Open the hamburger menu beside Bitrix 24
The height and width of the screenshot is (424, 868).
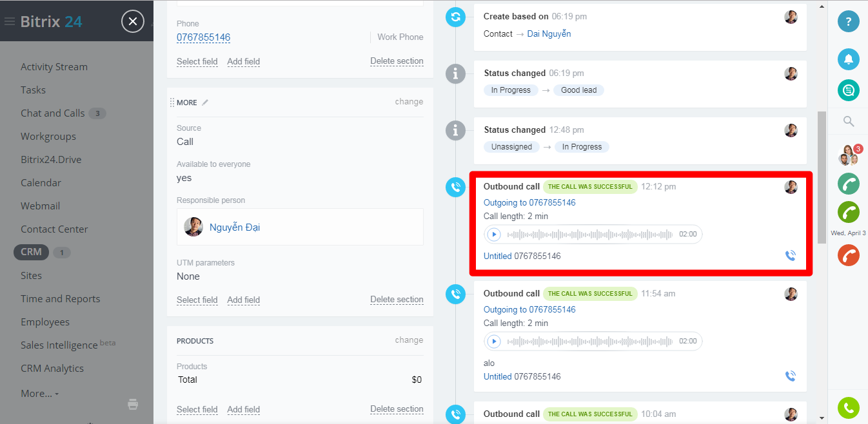pyautogui.click(x=9, y=21)
